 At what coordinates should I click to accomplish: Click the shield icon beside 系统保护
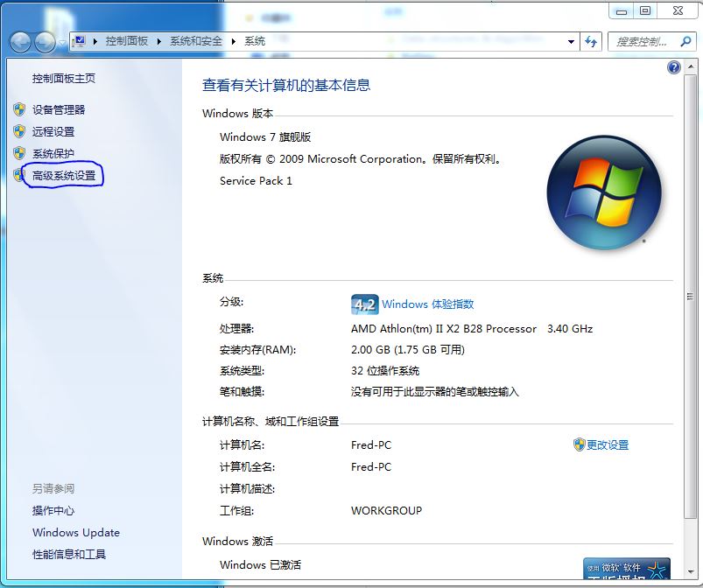(x=19, y=153)
